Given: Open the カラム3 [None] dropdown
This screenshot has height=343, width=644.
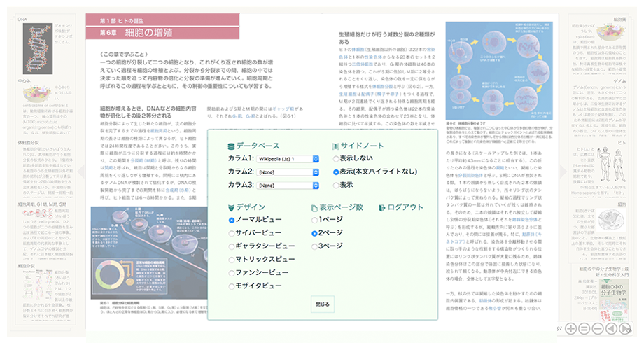Looking at the screenshot, I should (288, 185).
